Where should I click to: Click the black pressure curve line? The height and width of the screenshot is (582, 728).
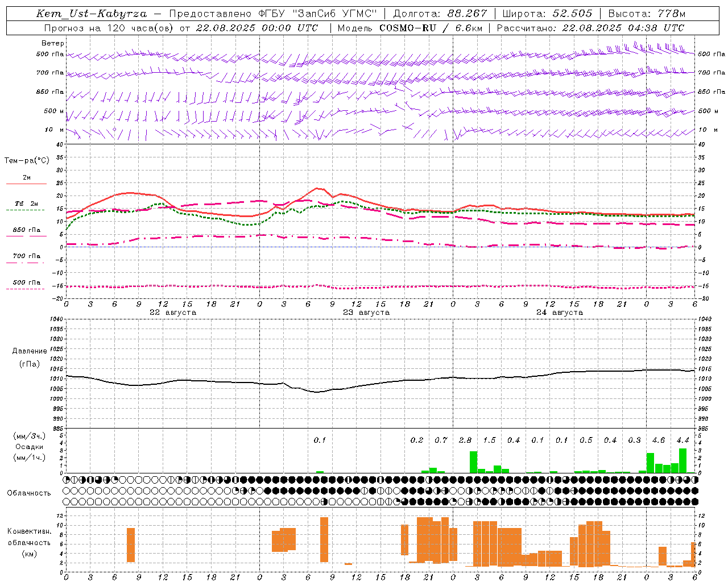coord(380,383)
